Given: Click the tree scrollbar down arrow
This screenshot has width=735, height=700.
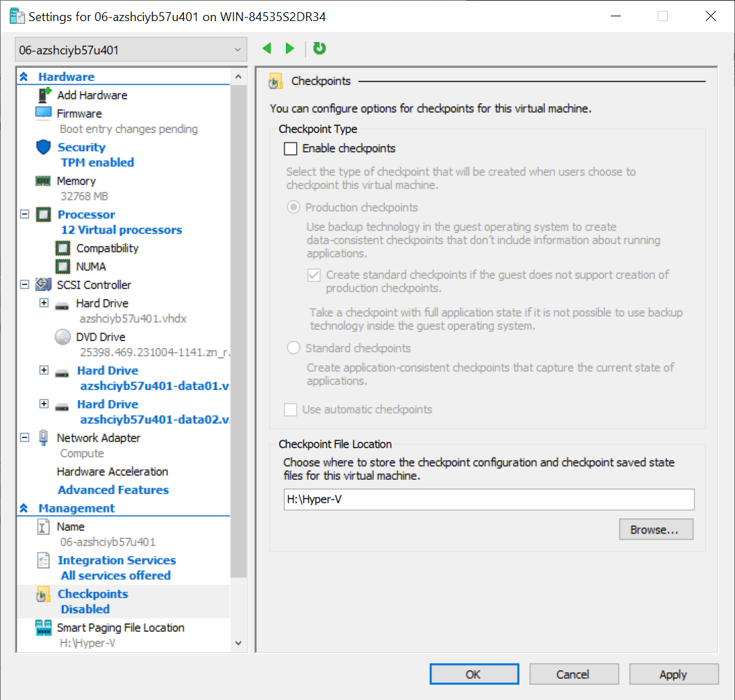Looking at the screenshot, I should pos(238,643).
